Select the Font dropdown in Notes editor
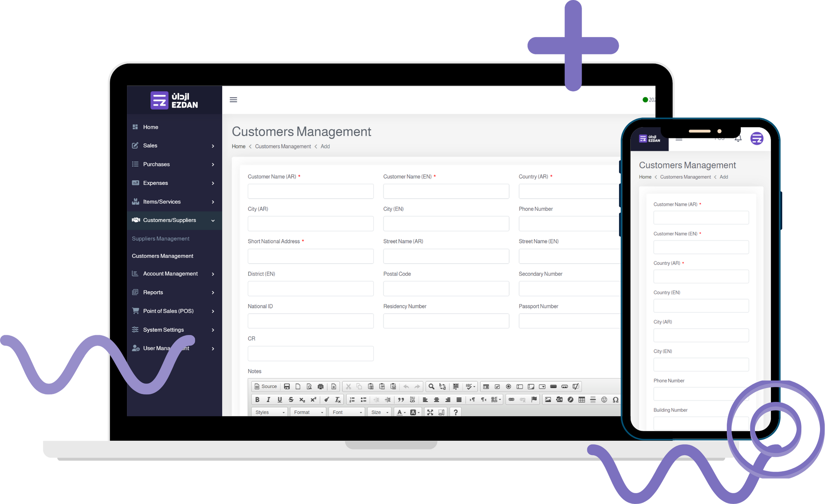 click(348, 412)
